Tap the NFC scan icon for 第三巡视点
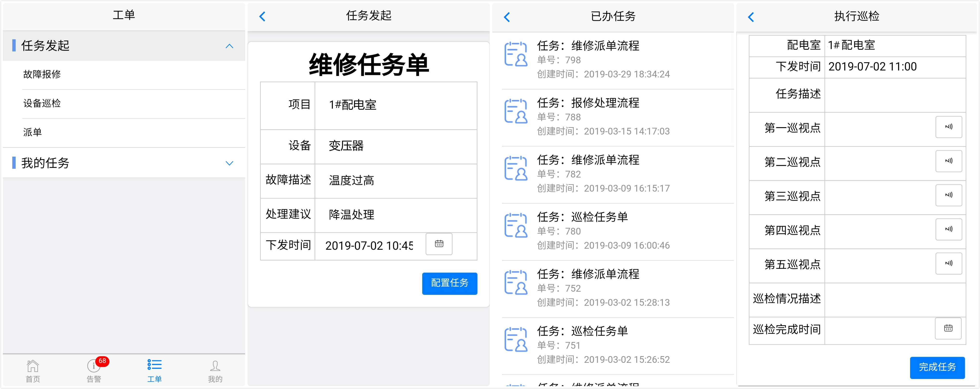The image size is (980, 389). 949,195
